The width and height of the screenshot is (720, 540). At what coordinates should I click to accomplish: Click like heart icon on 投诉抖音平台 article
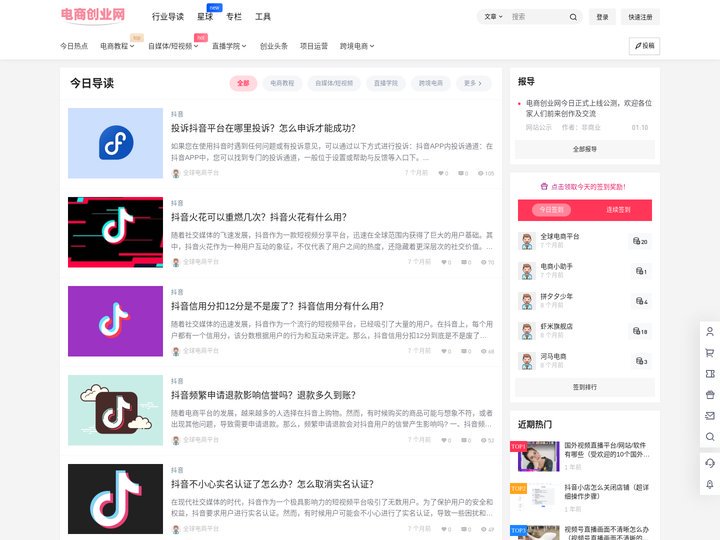pyautogui.click(x=441, y=173)
